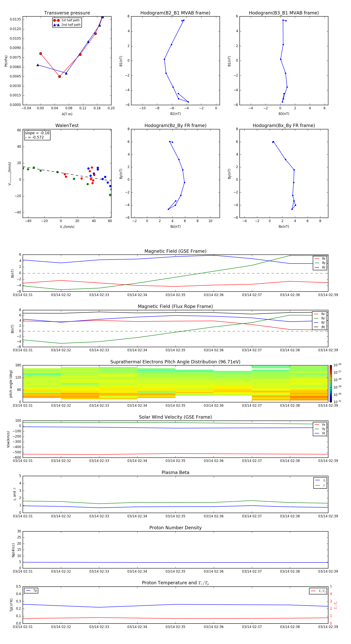Click the 'WalenTest' plot title
The image size is (351, 644).
point(67,125)
